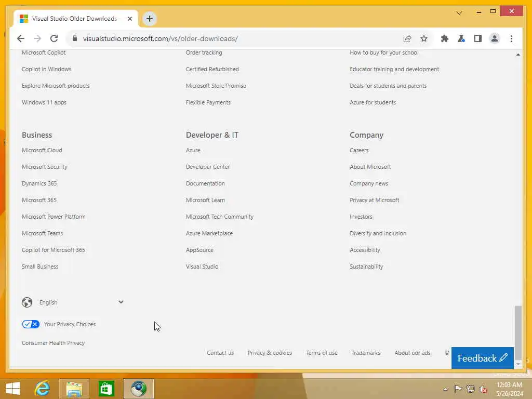Open the Microsoft 365 link under Business
This screenshot has height=399, width=532.
pyautogui.click(x=39, y=200)
